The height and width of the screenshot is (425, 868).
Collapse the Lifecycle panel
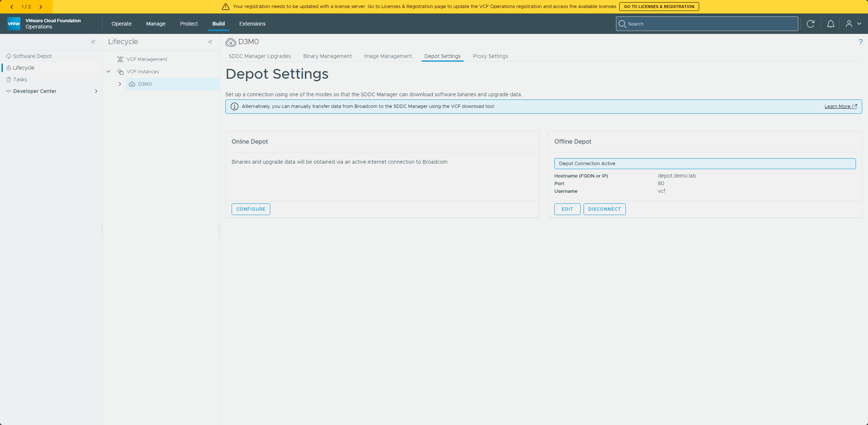210,42
